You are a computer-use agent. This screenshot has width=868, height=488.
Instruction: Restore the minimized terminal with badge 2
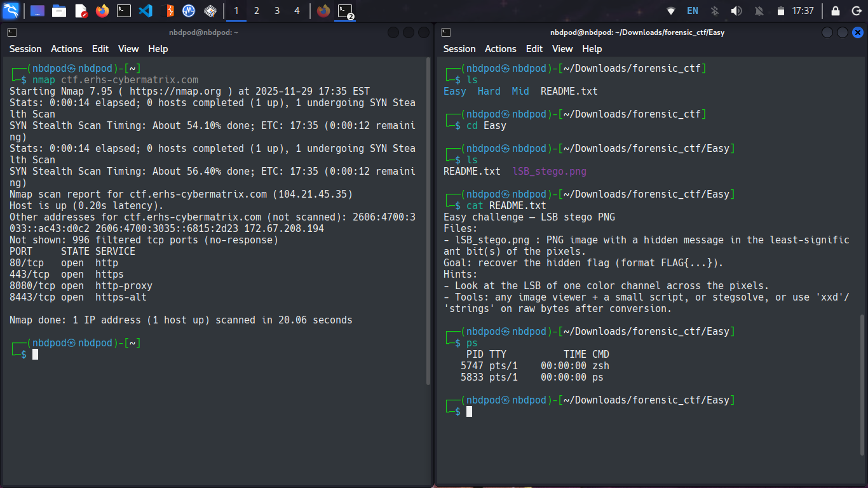click(x=345, y=11)
